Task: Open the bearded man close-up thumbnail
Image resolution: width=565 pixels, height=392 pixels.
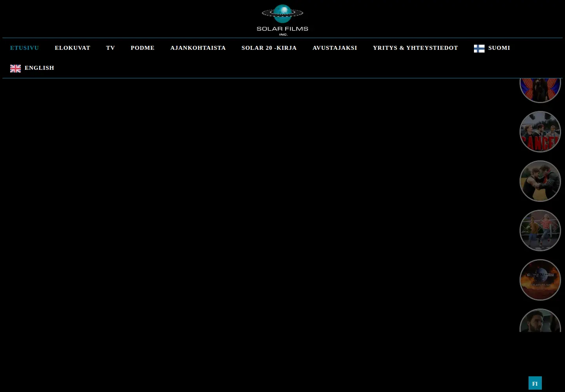Action: click(x=540, y=321)
